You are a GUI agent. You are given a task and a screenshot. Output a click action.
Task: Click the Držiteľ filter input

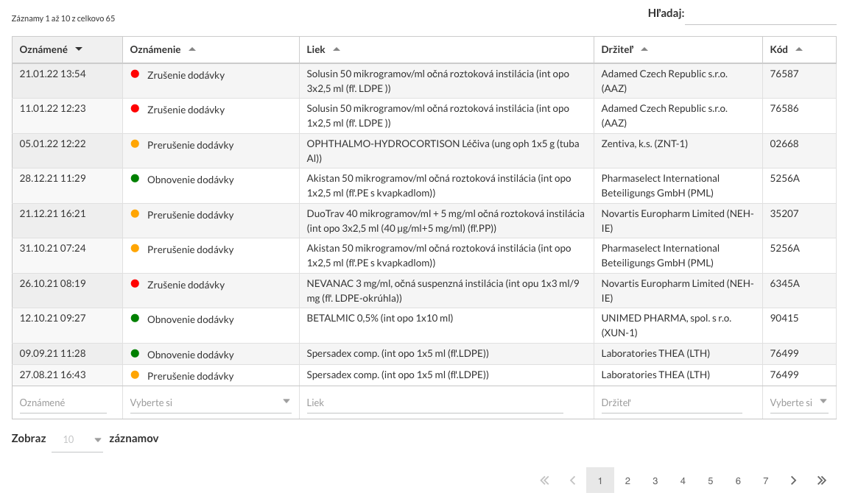pos(672,402)
